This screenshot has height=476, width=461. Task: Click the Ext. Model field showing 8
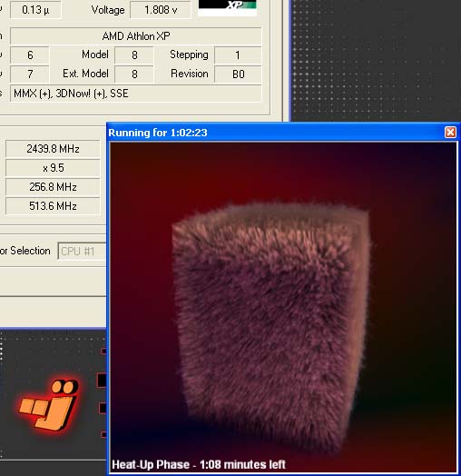[134, 74]
